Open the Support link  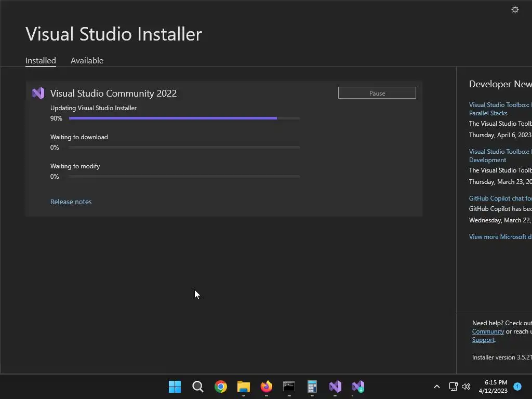(483, 340)
